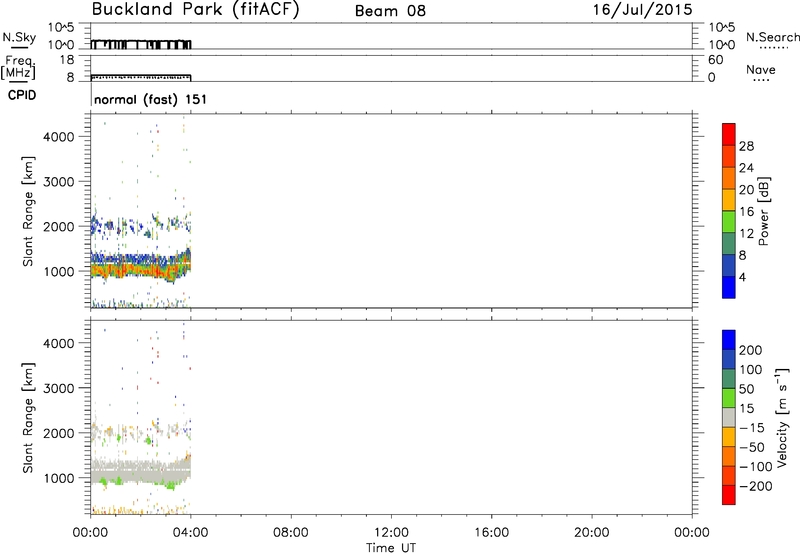Click the '60' label on the Nave axis
The image size is (800, 554).
[x=716, y=60]
